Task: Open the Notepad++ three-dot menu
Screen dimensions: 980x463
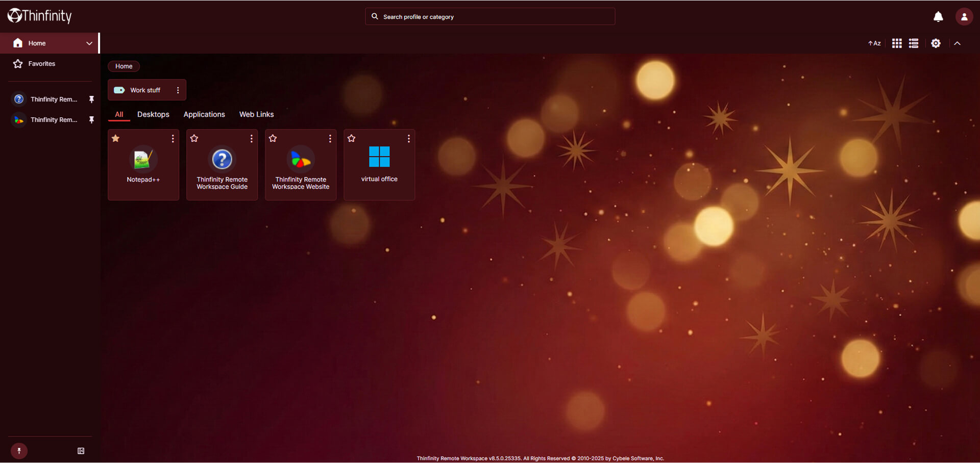Action: point(173,138)
